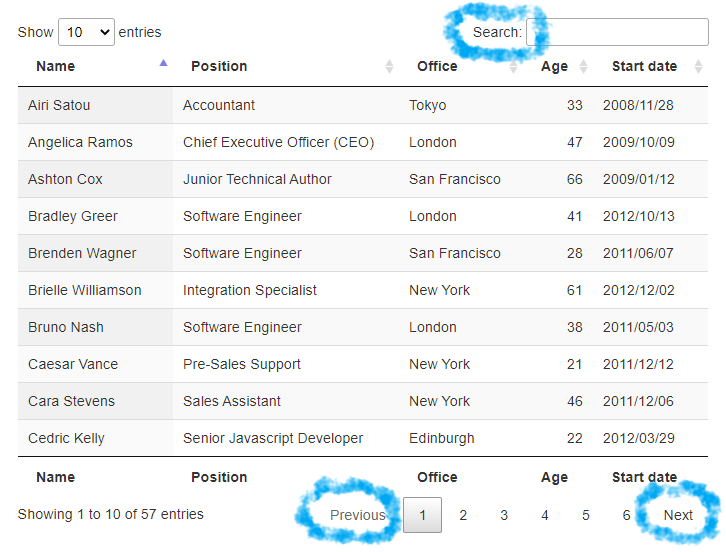Go to the Previous page
Image resolution: width=726 pixels, height=552 pixels.
coord(357,515)
